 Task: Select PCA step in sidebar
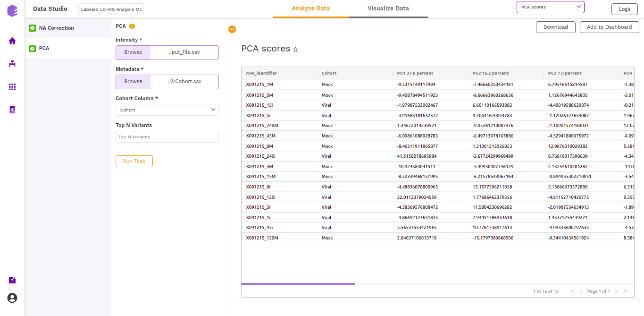(68, 48)
